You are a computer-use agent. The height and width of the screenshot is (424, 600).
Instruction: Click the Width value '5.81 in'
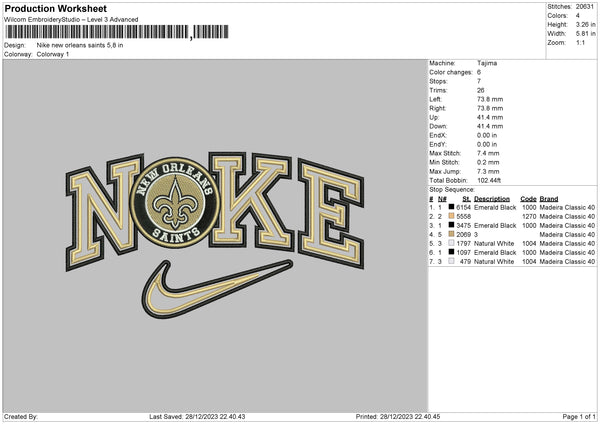coord(585,34)
